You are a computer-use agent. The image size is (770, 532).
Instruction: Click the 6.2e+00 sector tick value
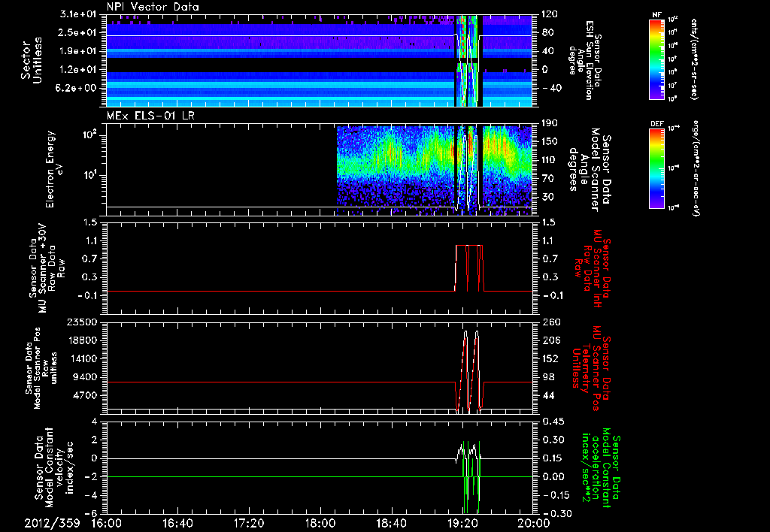(77, 88)
